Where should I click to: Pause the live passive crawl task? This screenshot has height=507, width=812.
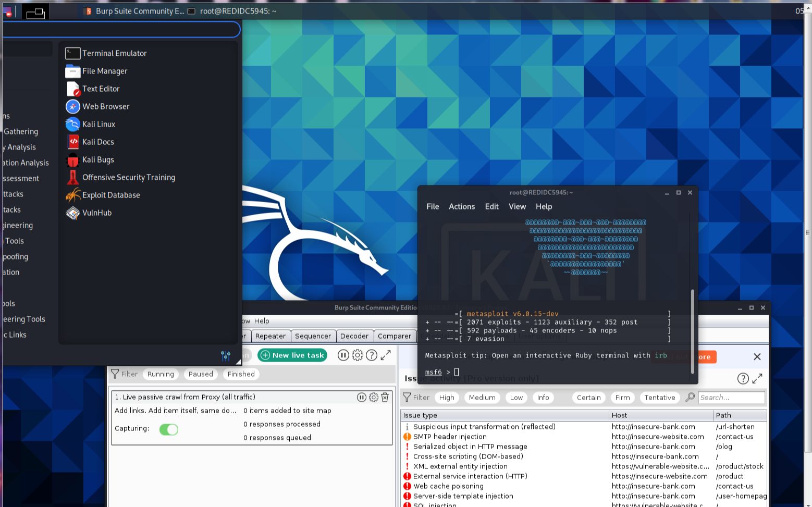(x=361, y=397)
